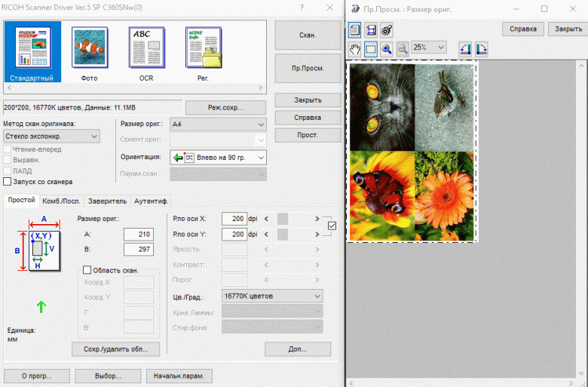Toggle the X/Y resolution link checkbox

[x=332, y=226]
